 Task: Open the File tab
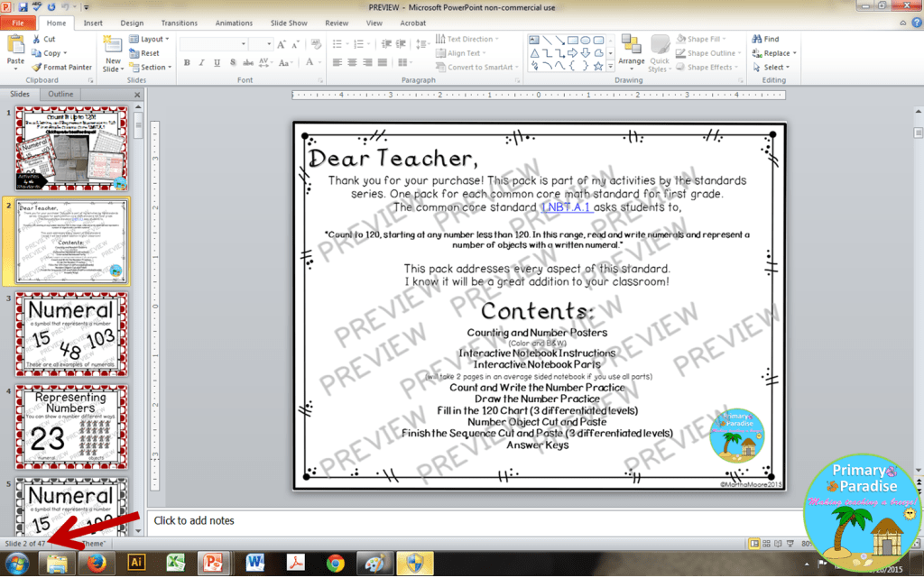tap(18, 23)
